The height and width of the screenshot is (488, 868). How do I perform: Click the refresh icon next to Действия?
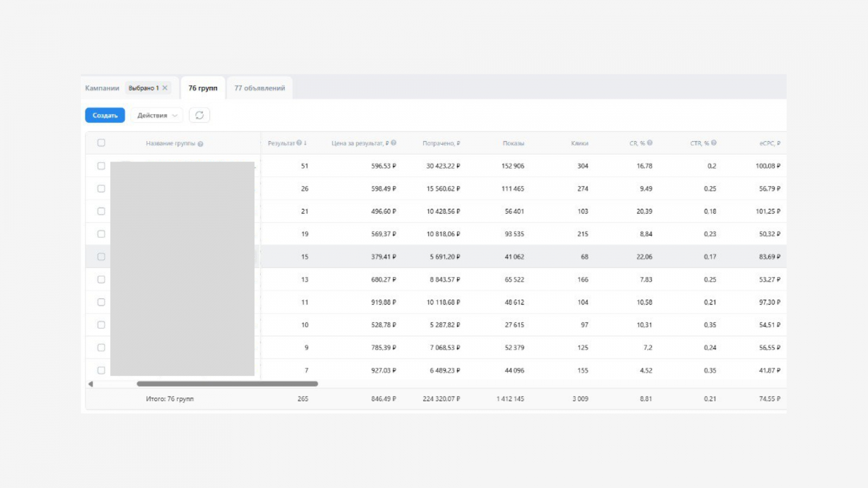pos(199,115)
